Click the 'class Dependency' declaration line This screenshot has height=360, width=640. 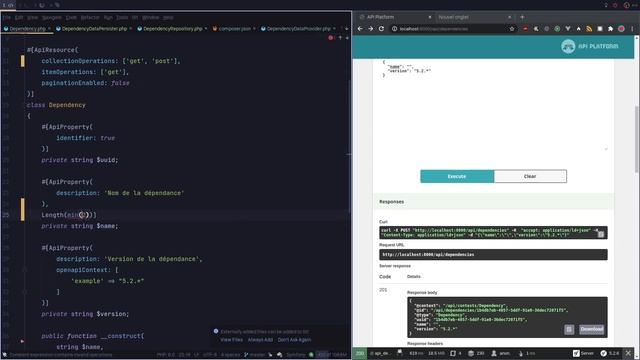click(x=56, y=105)
